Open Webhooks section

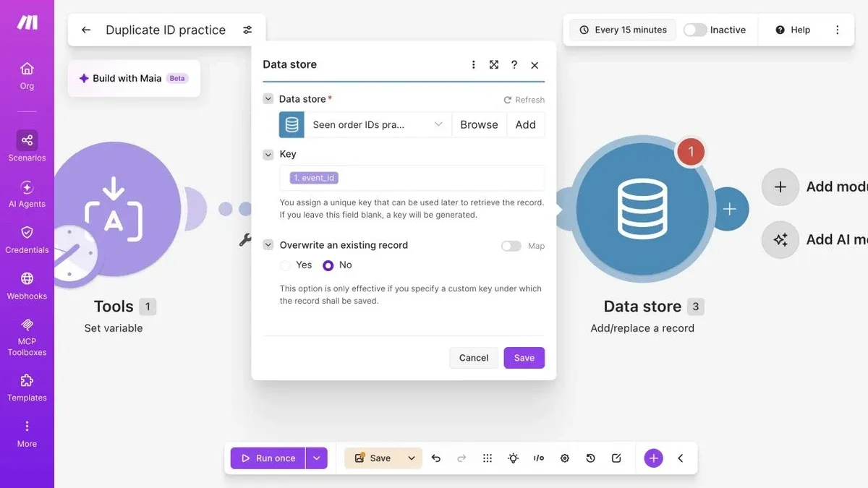pyautogui.click(x=27, y=286)
